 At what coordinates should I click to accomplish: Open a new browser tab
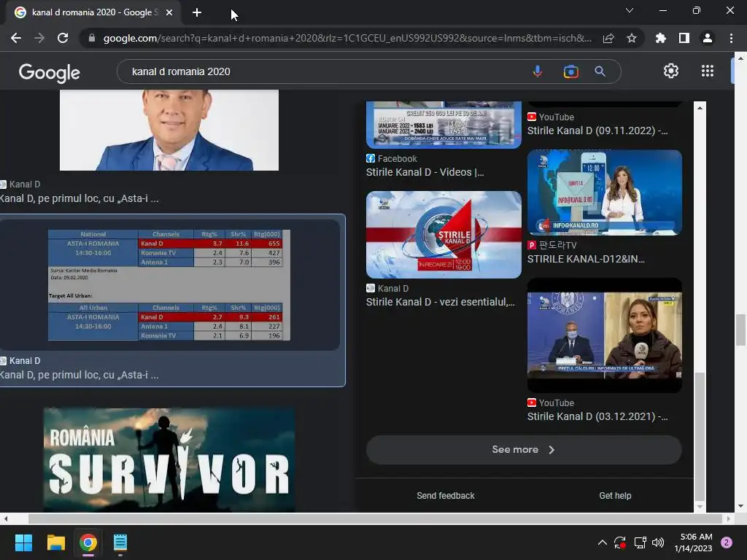[197, 13]
